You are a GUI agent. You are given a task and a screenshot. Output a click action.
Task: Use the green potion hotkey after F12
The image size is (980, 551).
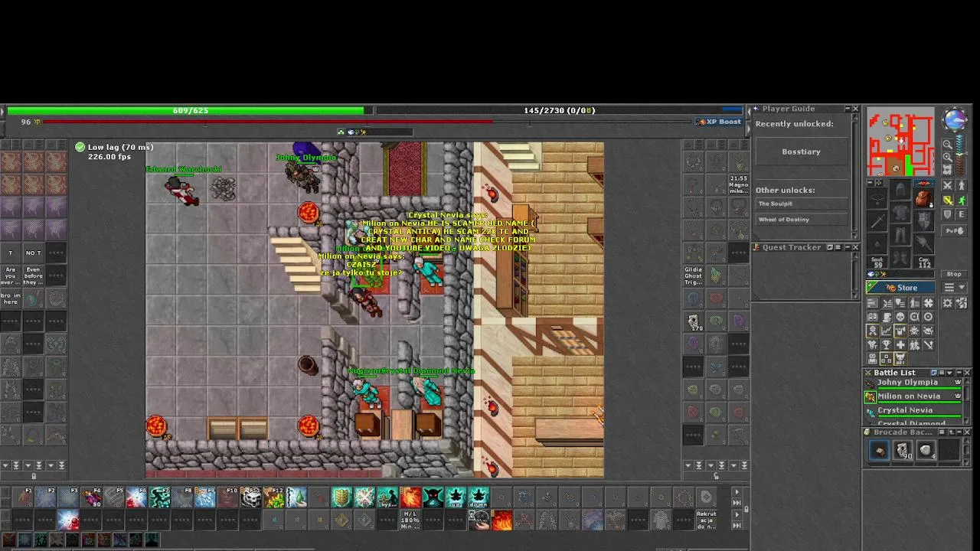tap(296, 497)
